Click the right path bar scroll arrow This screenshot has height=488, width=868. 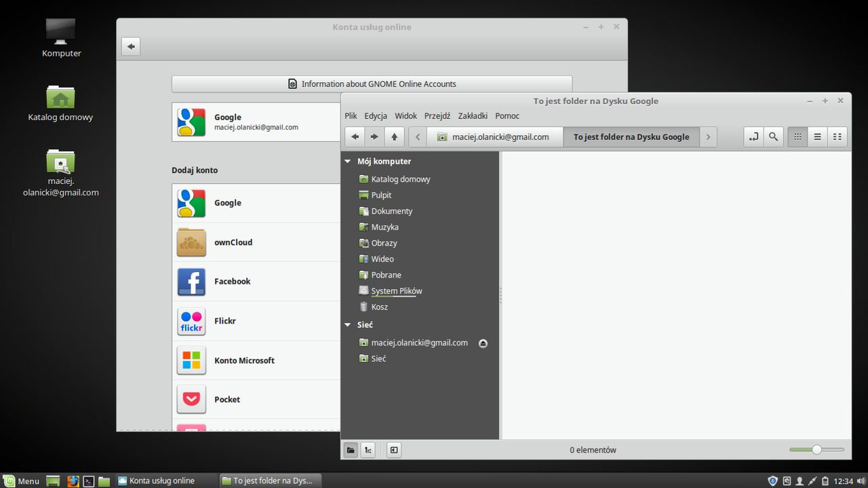(x=708, y=136)
